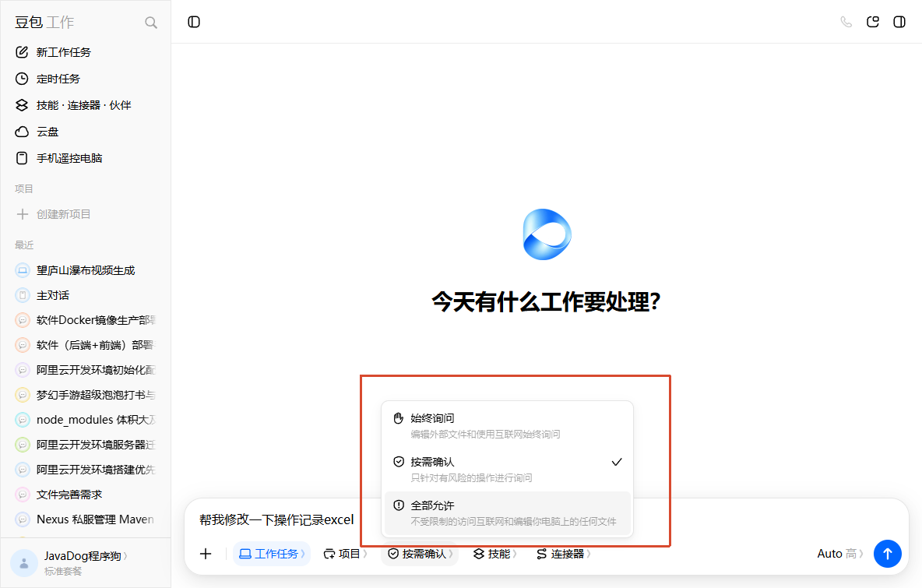Open the Nexus 私服管理 Maven conversation
Screen dimensions: 922x588
click(x=85, y=519)
